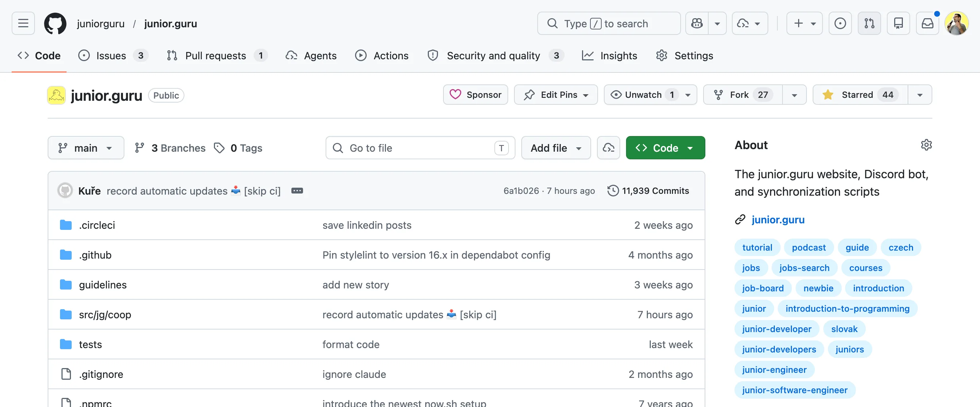The height and width of the screenshot is (407, 980).
Task: Click the podcast topic tag
Action: [x=808, y=247]
